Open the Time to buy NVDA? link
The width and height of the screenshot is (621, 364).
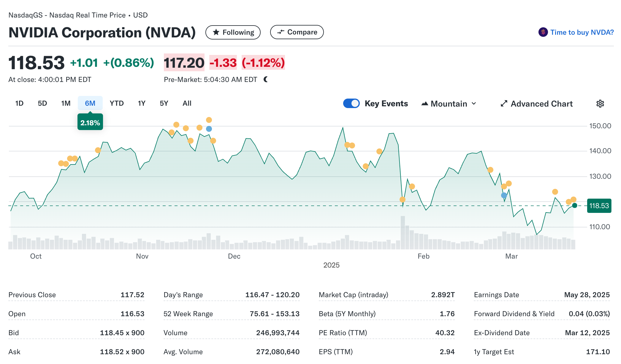[582, 32]
